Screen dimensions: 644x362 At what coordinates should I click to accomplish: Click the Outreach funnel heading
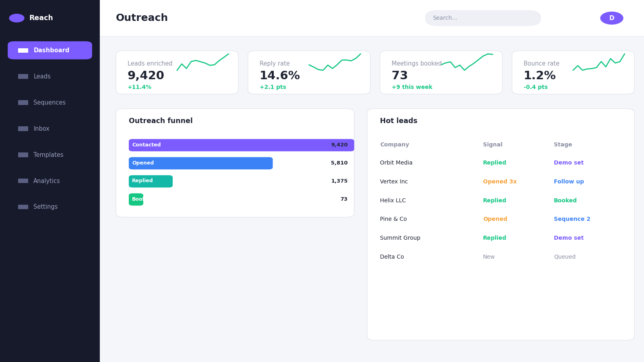[161, 121]
